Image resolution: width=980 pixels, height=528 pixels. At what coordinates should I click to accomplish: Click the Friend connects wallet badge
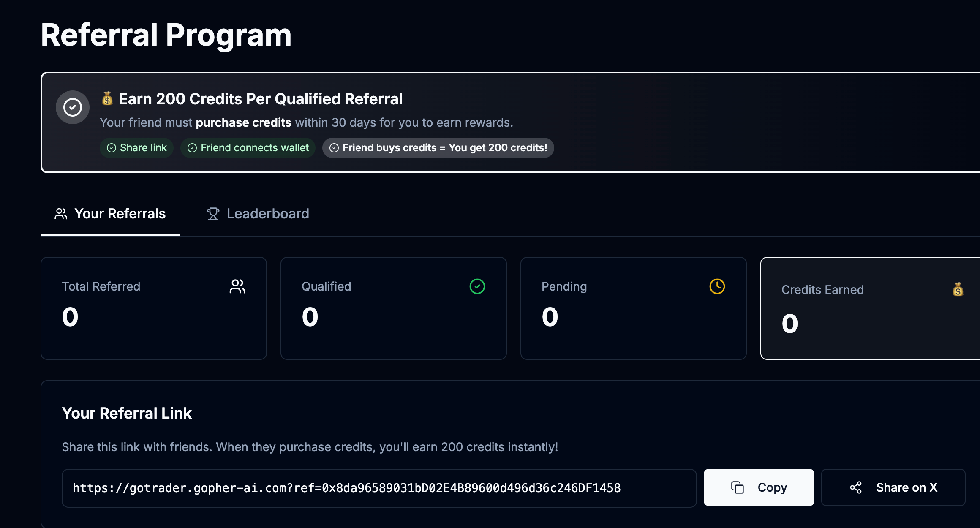point(248,148)
